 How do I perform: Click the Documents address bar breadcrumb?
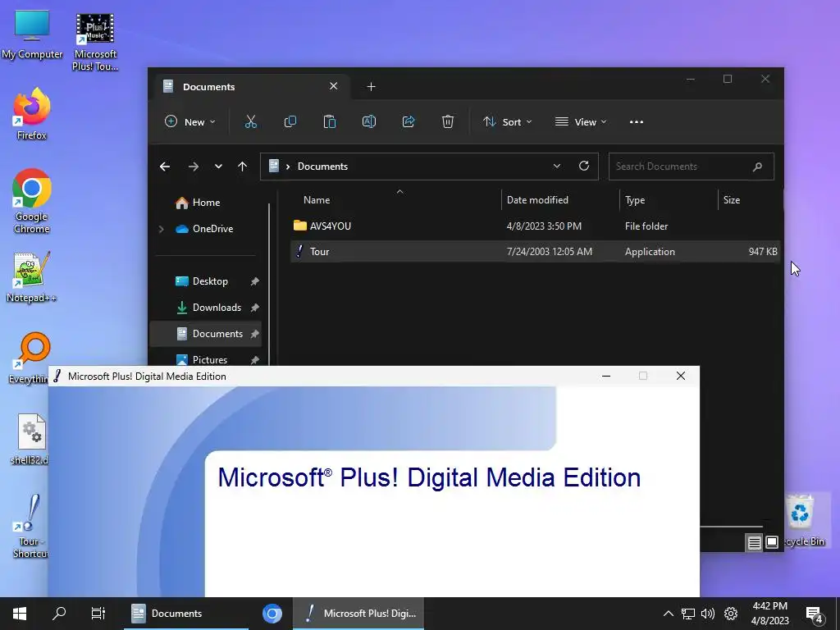(322, 167)
